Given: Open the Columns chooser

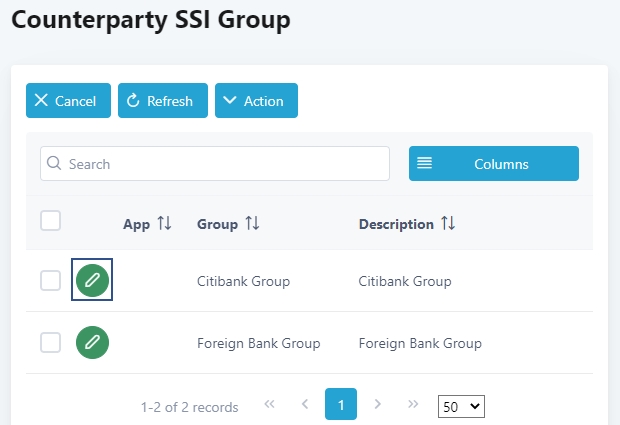Looking at the screenshot, I should tap(493, 164).
